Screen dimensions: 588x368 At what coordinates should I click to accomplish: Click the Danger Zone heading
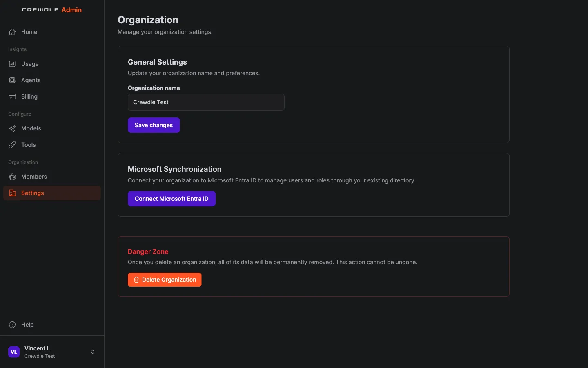pos(148,251)
